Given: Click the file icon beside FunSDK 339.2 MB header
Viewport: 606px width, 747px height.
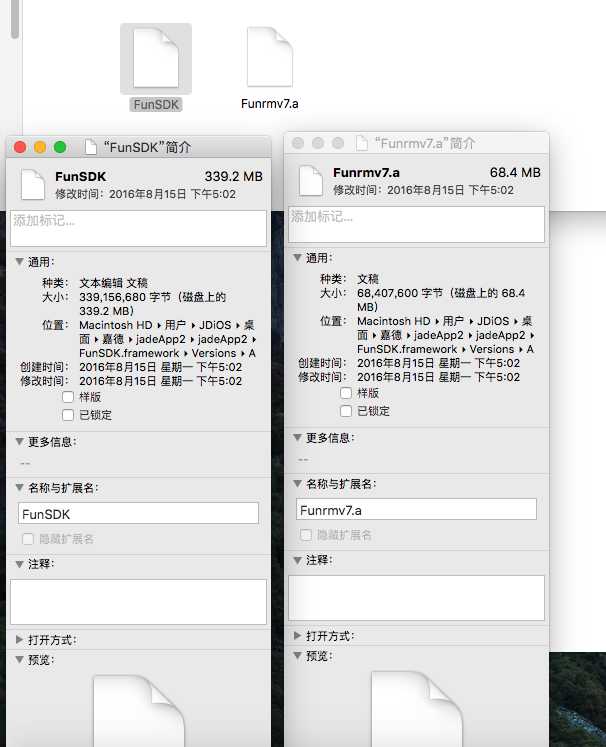Looking at the screenshot, I should pyautogui.click(x=33, y=184).
